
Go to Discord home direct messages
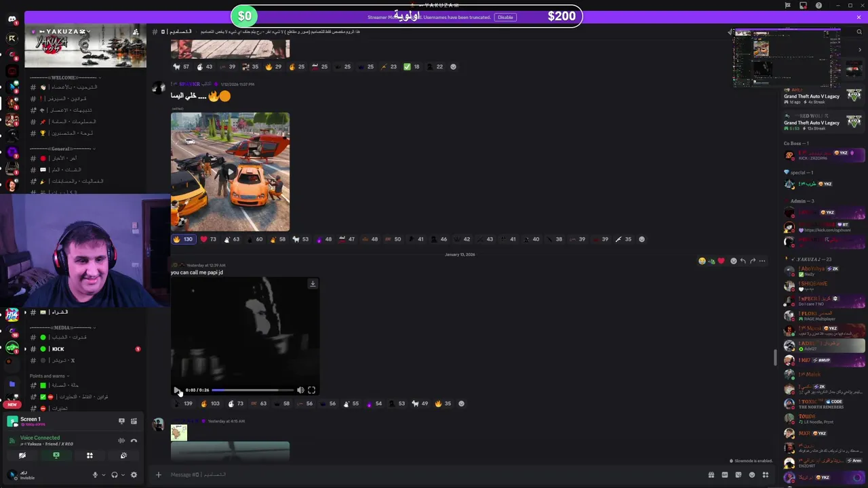click(12, 20)
